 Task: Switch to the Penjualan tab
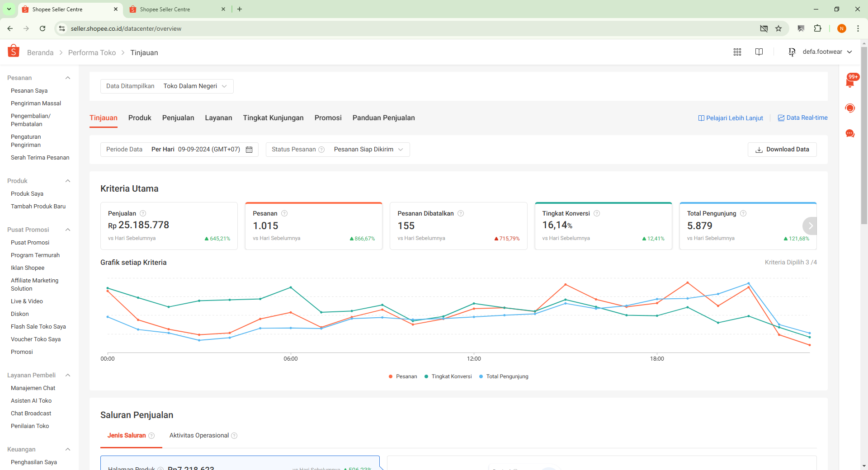[x=178, y=118]
